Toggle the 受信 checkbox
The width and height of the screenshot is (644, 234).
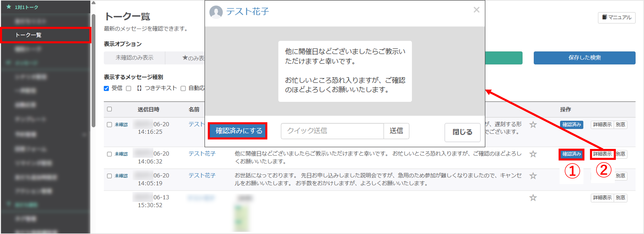click(106, 88)
